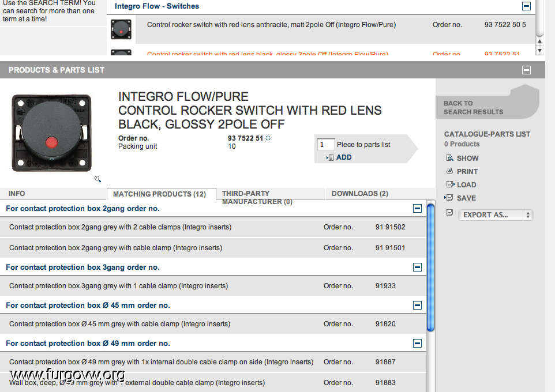The width and height of the screenshot is (555, 392).
Task: Collapse the 3gang contact protection box group
Action: 417,267
